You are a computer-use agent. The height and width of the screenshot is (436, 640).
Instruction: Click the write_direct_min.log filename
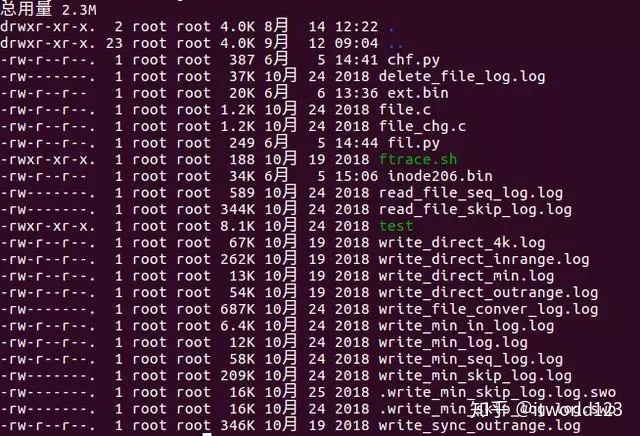467,276
